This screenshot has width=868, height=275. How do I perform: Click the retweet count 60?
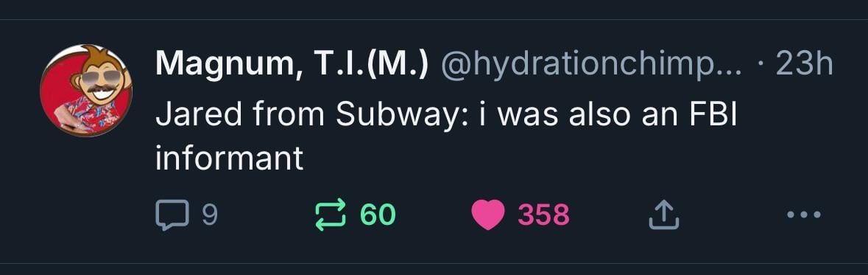click(378, 215)
